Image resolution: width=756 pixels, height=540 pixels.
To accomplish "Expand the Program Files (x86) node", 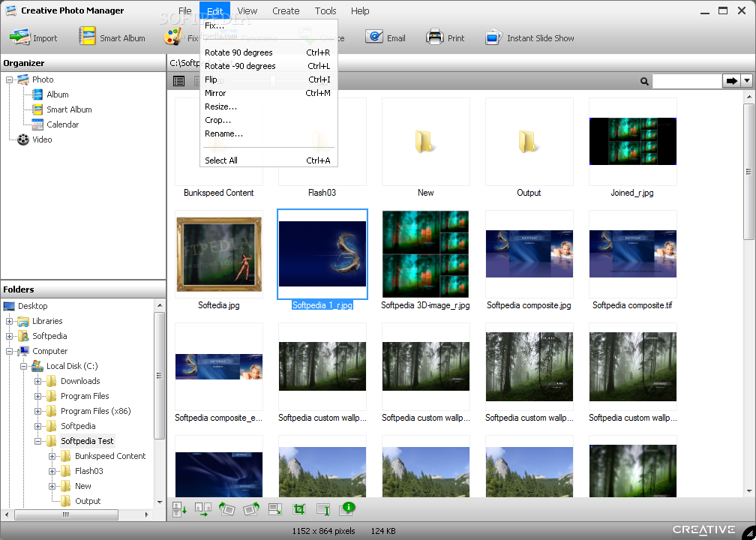I will (x=37, y=411).
